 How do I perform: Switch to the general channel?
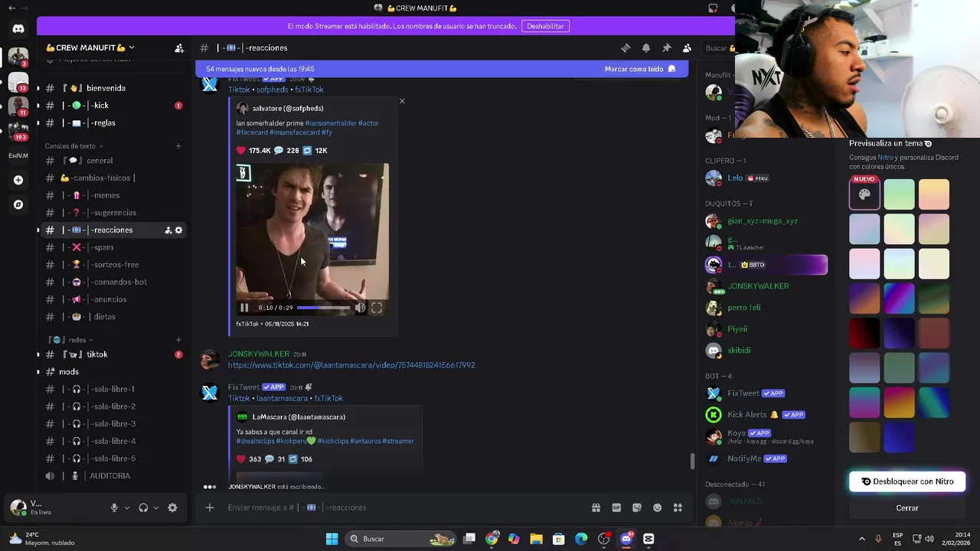pyautogui.click(x=113, y=161)
